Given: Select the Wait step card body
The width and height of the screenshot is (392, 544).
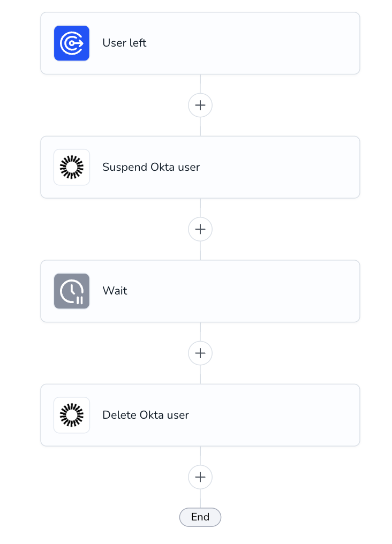Looking at the screenshot, I should pyautogui.click(x=200, y=291).
